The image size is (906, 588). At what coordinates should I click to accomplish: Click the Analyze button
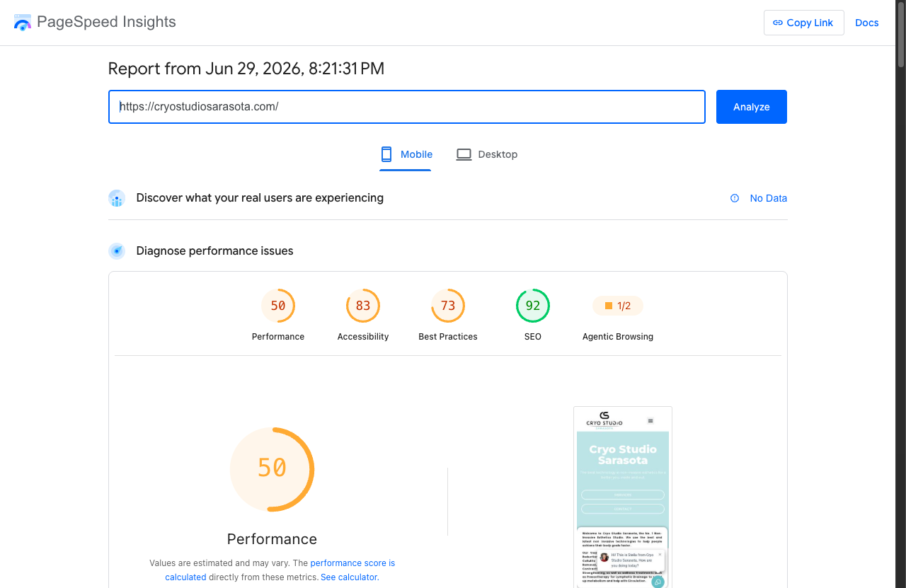752,107
